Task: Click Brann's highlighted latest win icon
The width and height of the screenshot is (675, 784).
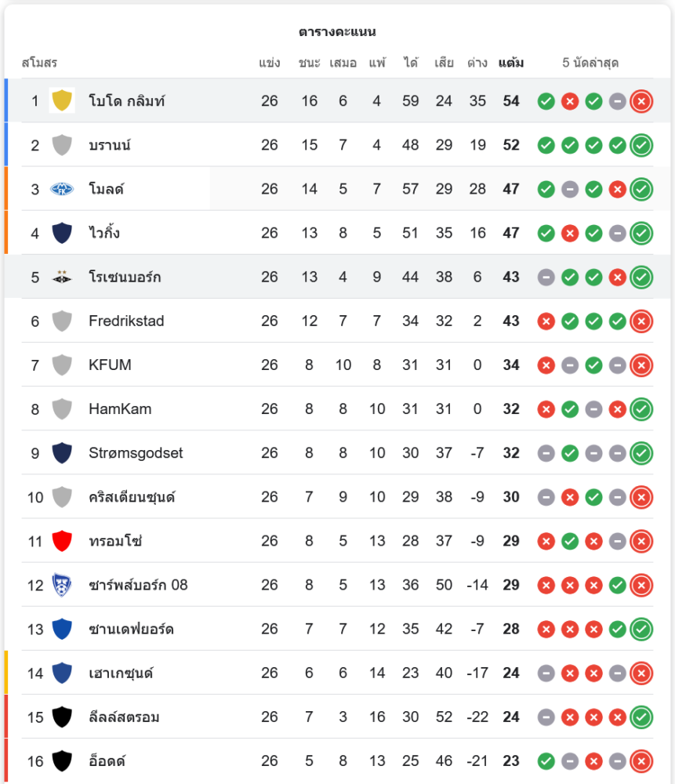Action: (x=641, y=145)
